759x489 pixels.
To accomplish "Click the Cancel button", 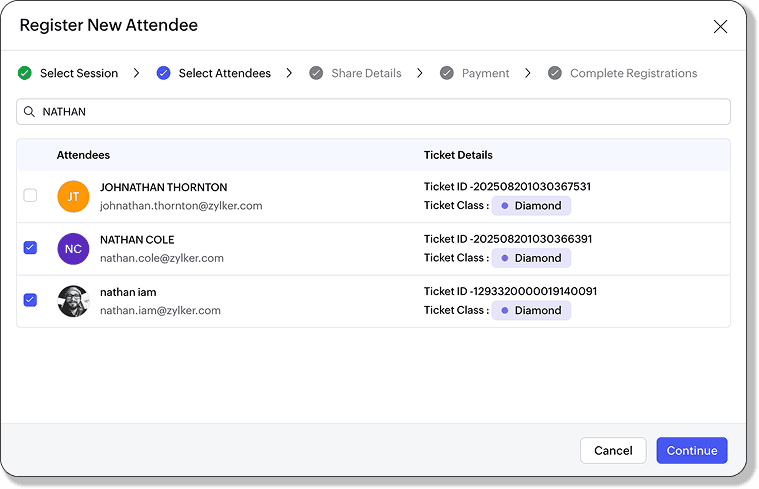I will click(613, 451).
